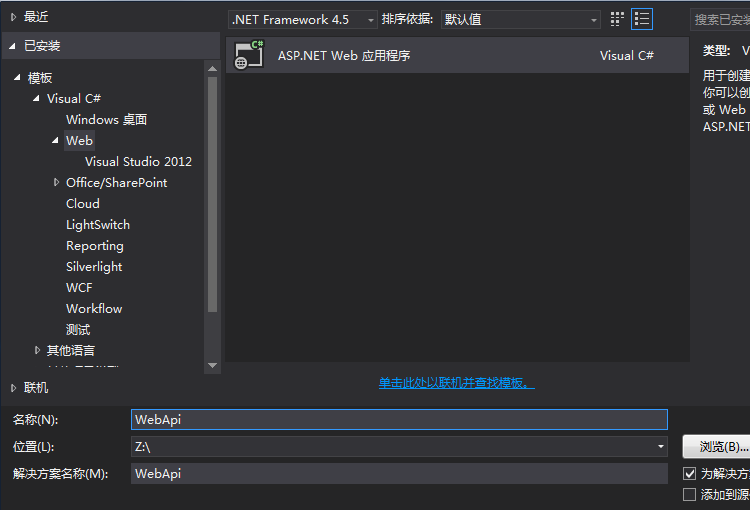The width and height of the screenshot is (750, 510).
Task: Switch to small icons grid view
Action: pyautogui.click(x=617, y=19)
